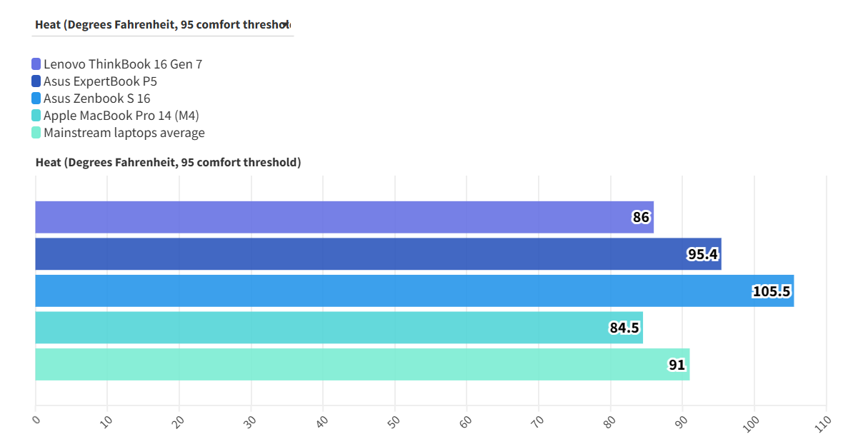This screenshot has width=868, height=444.
Task: Click the Asus Zenbook bar showing 105.5
Action: coord(414,291)
